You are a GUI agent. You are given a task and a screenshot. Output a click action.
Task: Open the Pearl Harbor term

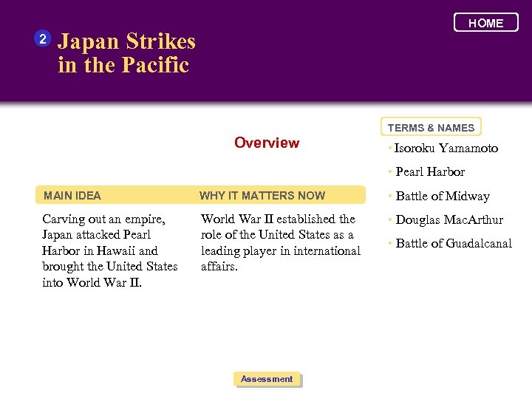coord(430,172)
